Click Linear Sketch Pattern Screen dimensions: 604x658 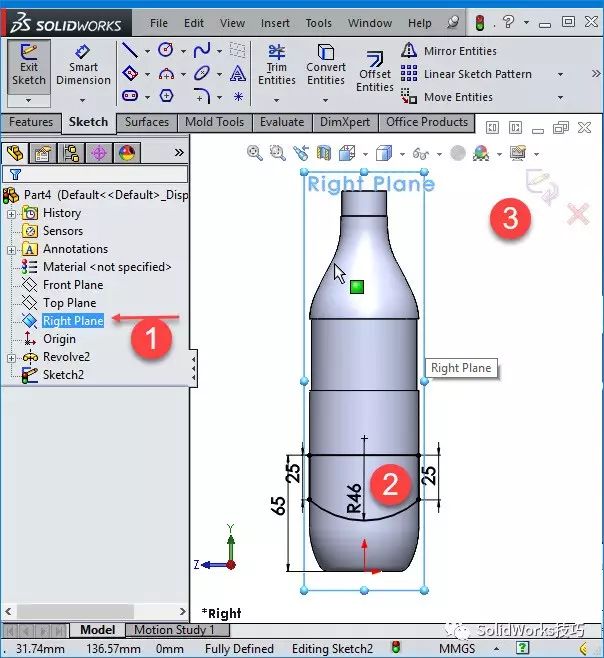pos(466,74)
